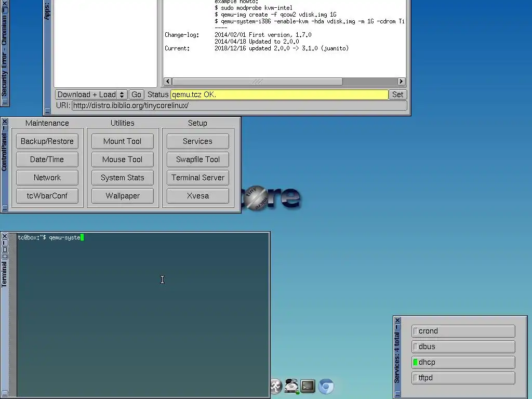Open the Swapfile Tool
The image size is (532, 399).
(198, 159)
